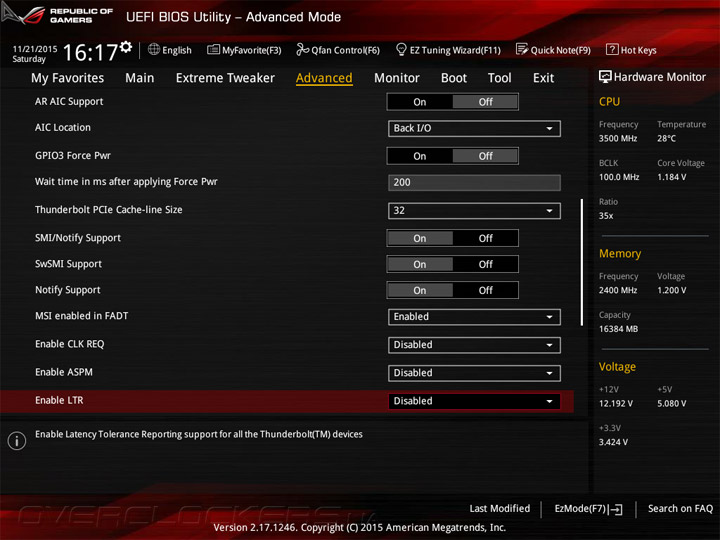Click the Quick Note notepad icon
Viewport: 720px width, 540px height.
522,49
